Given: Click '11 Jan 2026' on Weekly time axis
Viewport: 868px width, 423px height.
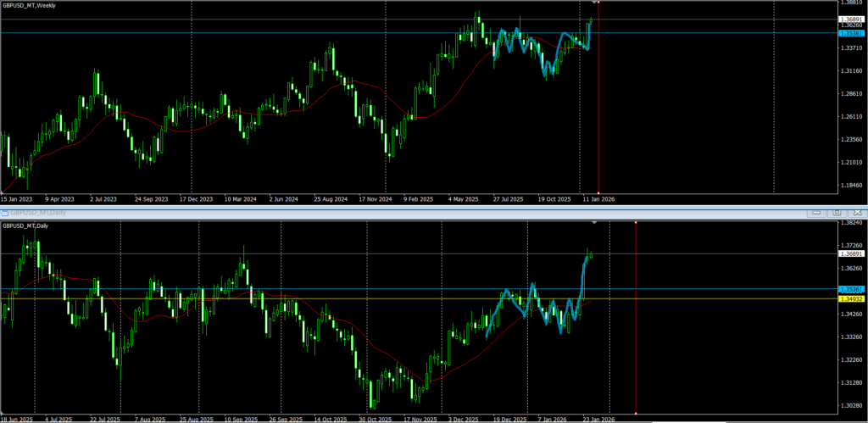Looking at the screenshot, I should point(598,199).
